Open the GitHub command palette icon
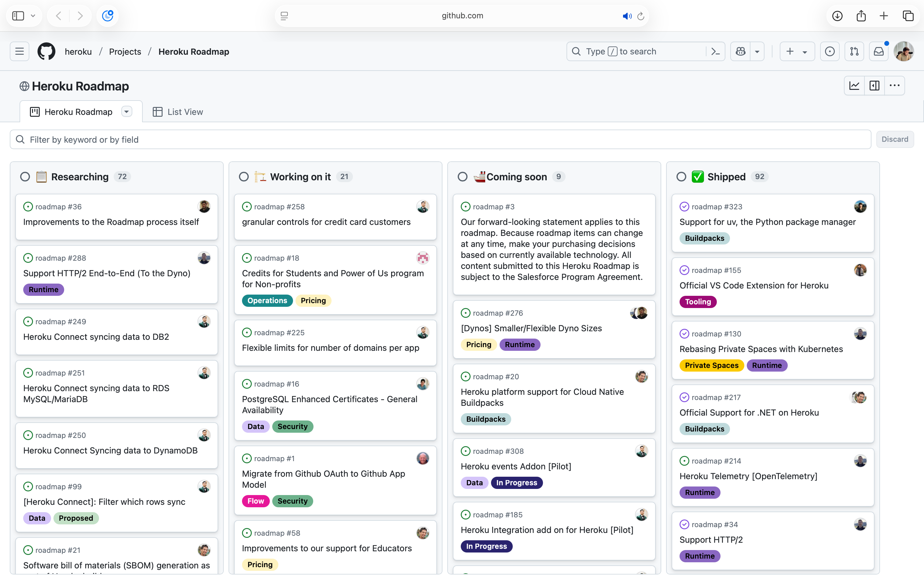Viewport: 924px width, 580px height. [x=716, y=51]
